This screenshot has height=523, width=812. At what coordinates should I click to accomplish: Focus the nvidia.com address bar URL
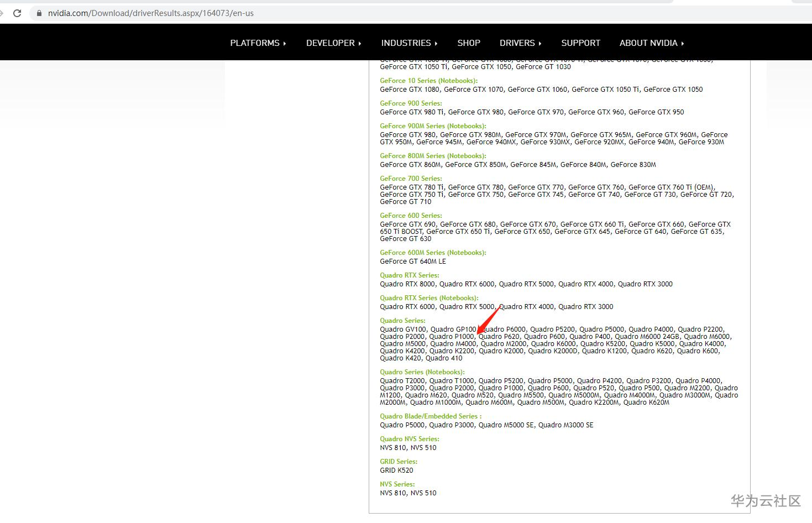151,13
